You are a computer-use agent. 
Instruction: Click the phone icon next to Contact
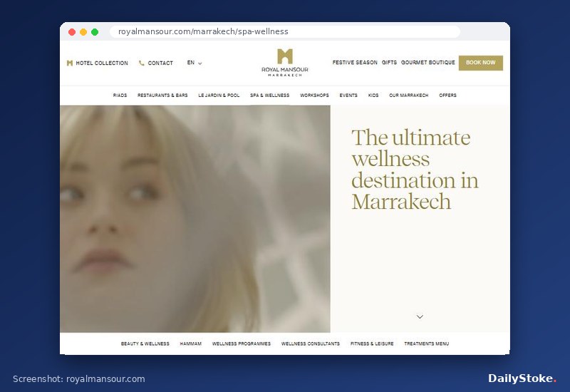point(141,63)
